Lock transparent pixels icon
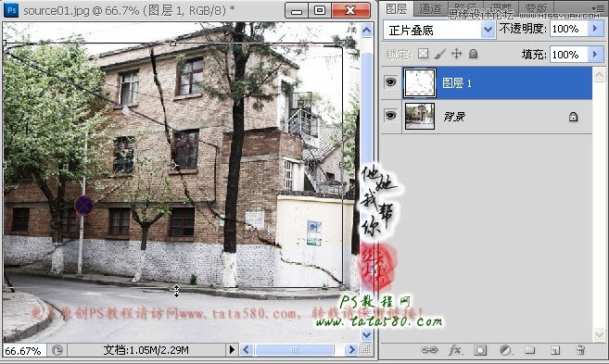609x364 pixels. point(423,54)
